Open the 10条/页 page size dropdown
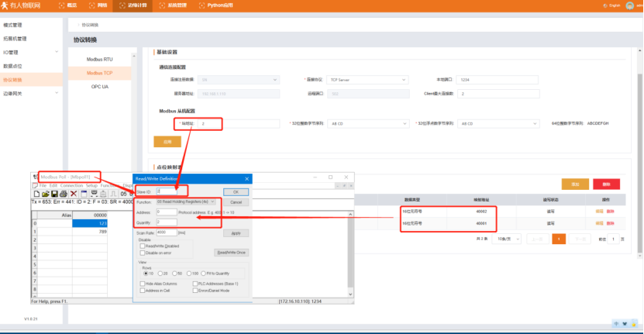Image resolution: width=644 pixels, height=334 pixels. point(505,239)
